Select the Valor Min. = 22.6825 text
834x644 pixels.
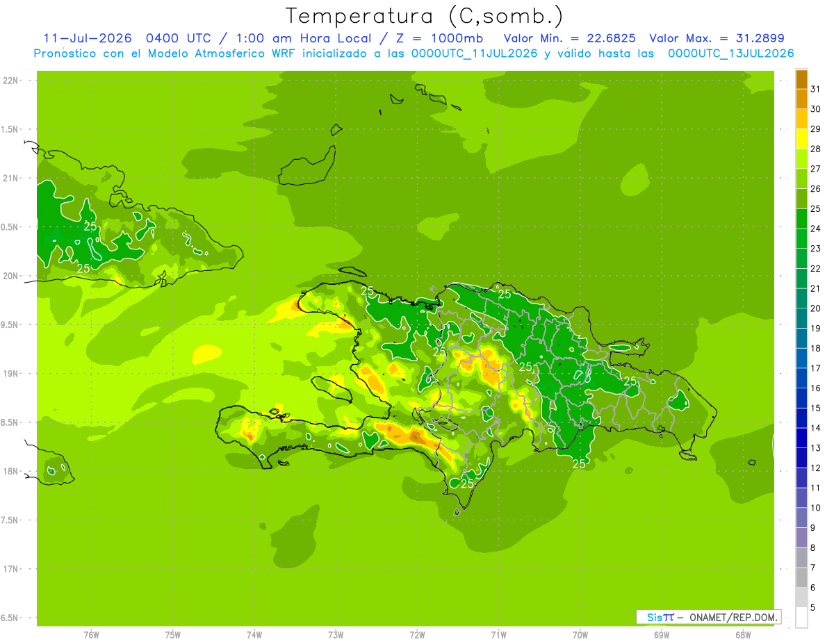[569, 38]
